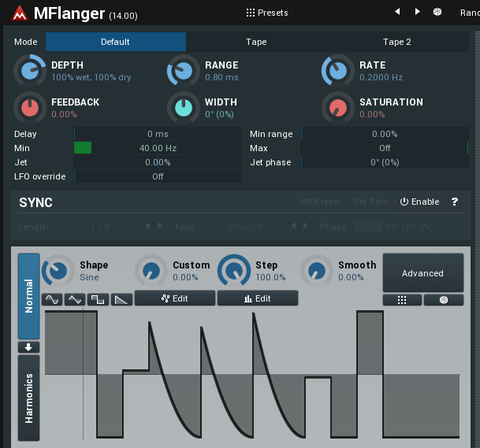Open the Advanced LFO settings

click(423, 273)
